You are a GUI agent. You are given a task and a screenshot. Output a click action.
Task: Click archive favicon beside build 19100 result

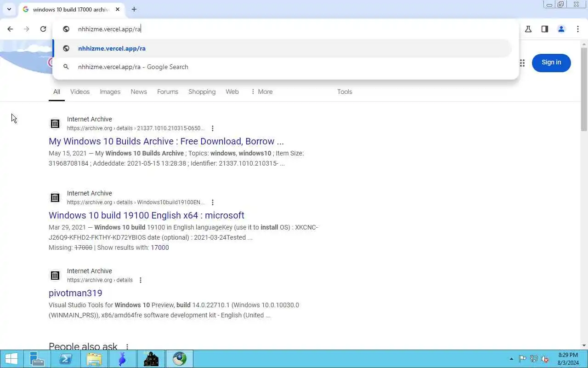[x=55, y=198]
